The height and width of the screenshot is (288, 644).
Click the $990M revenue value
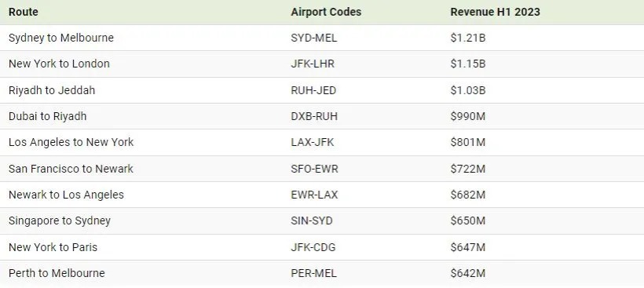point(468,116)
